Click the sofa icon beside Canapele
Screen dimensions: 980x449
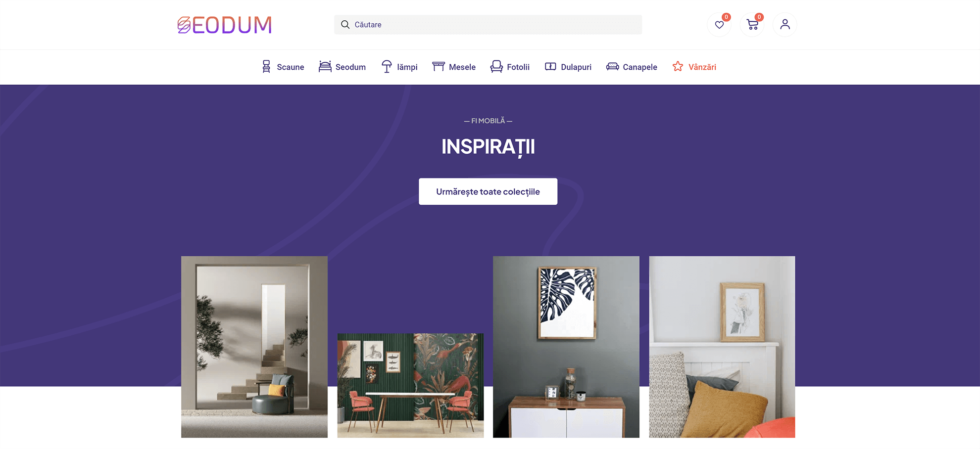pos(612,67)
